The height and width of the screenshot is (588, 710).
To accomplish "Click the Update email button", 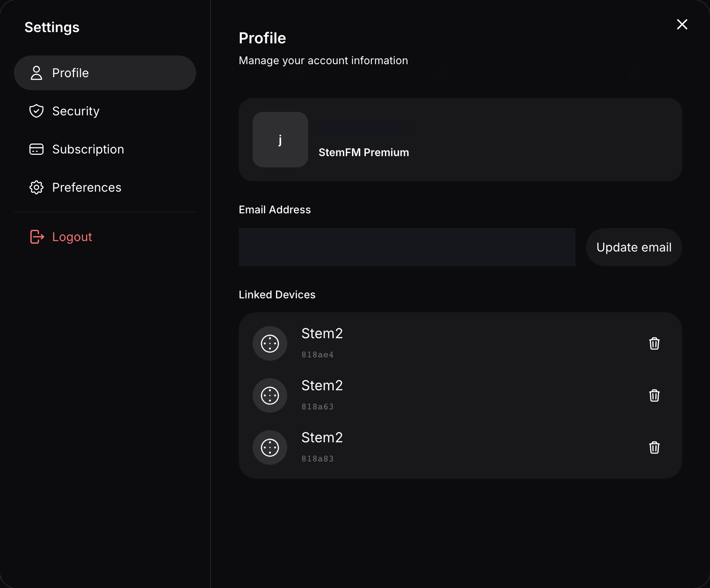I will click(x=634, y=247).
